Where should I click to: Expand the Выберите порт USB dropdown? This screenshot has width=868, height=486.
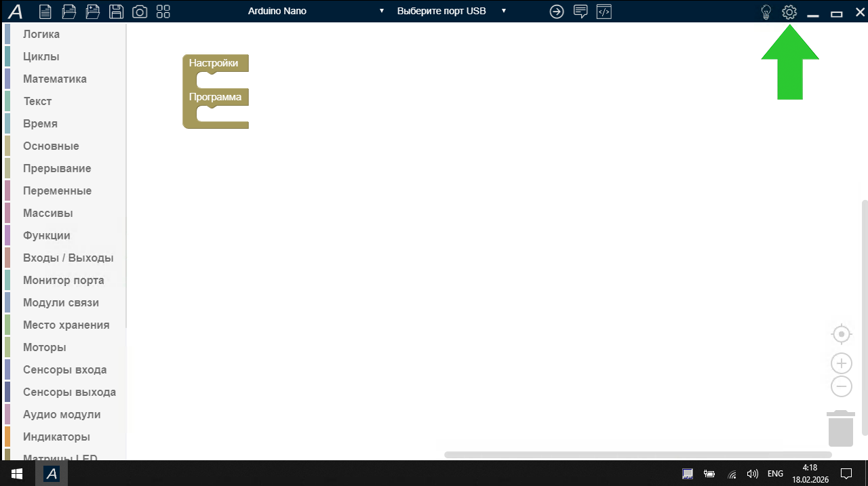[x=452, y=11]
